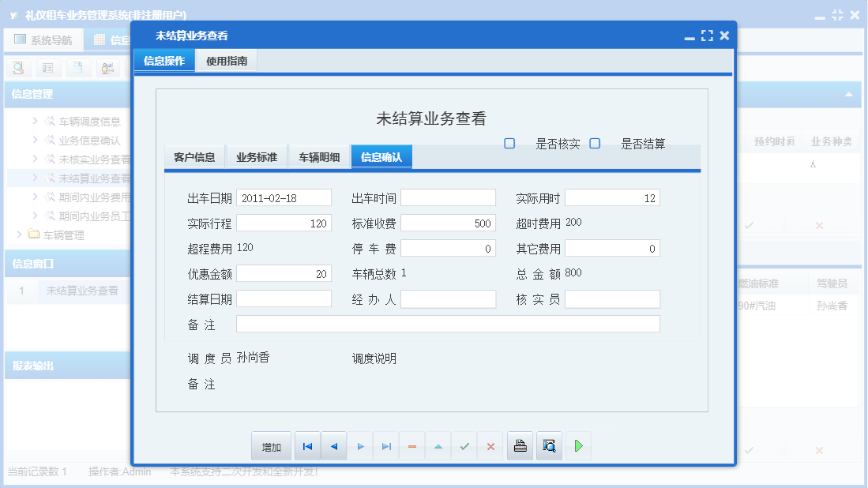Click the print icon in the dialog toolbar

tap(520, 445)
